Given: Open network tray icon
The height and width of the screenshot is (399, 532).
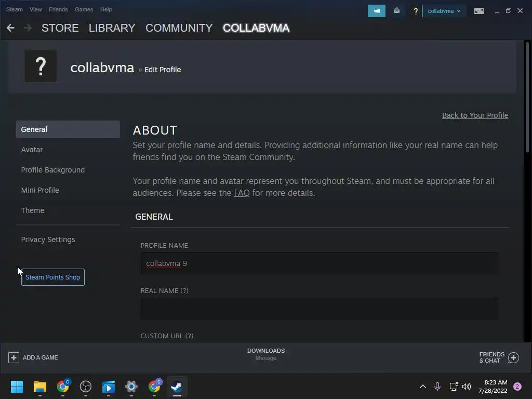Looking at the screenshot, I should (454, 387).
